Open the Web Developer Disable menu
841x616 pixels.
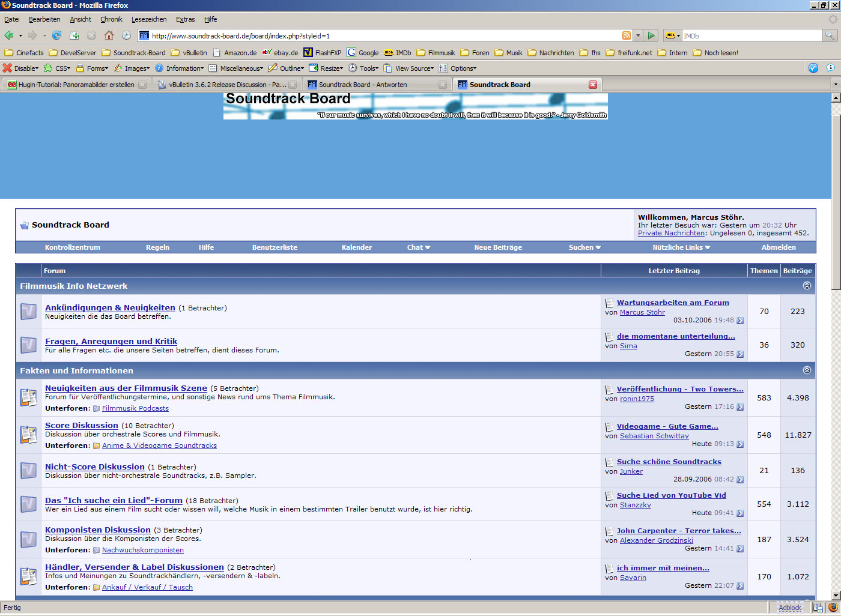21,68
